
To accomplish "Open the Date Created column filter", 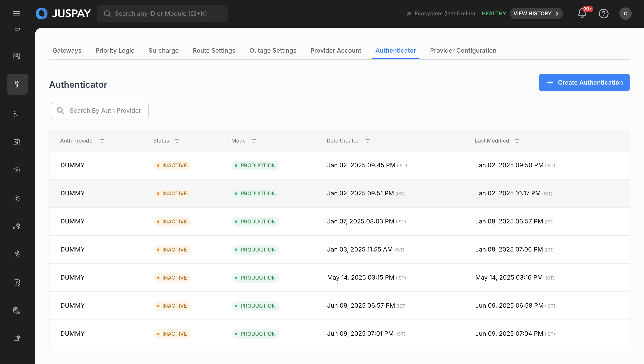I will click(368, 141).
